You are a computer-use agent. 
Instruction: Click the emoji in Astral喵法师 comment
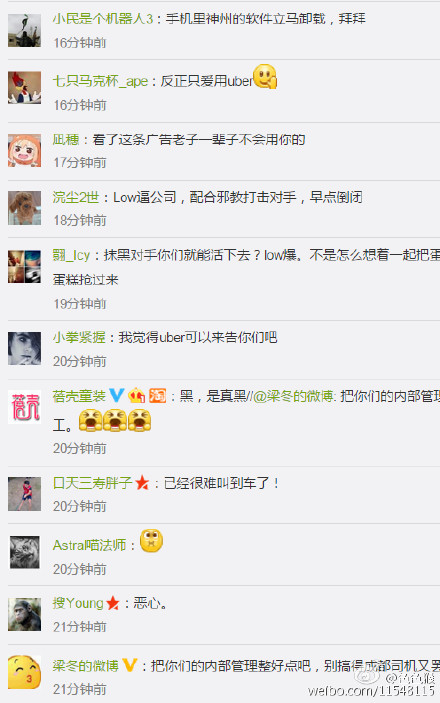152,541
